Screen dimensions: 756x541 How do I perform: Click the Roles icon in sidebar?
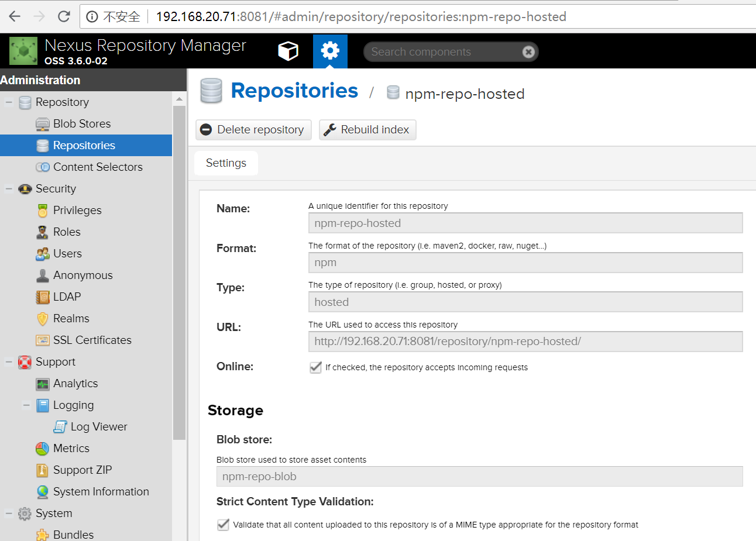click(x=43, y=232)
